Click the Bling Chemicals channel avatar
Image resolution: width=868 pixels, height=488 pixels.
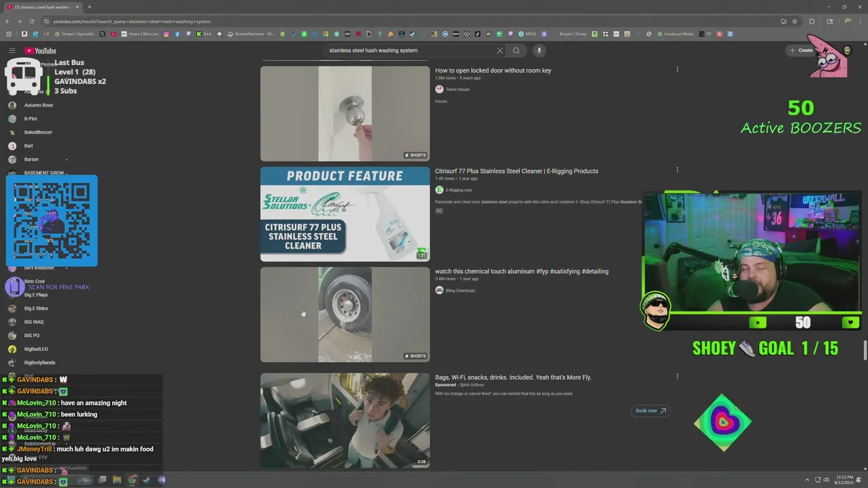439,290
